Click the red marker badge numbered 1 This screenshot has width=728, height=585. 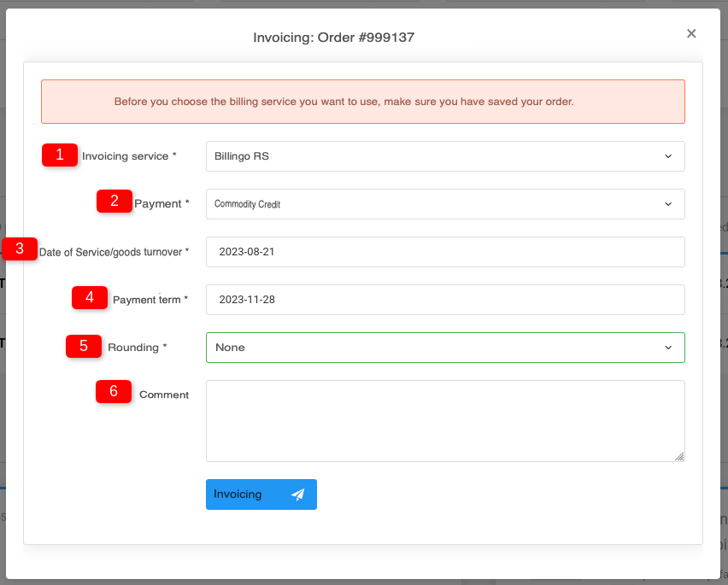(x=59, y=155)
